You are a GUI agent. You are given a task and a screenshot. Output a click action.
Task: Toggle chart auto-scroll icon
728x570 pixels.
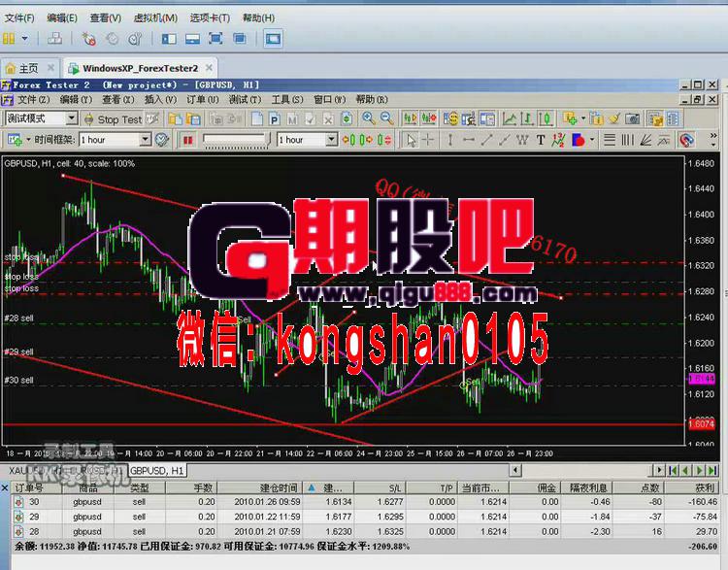pos(410,118)
